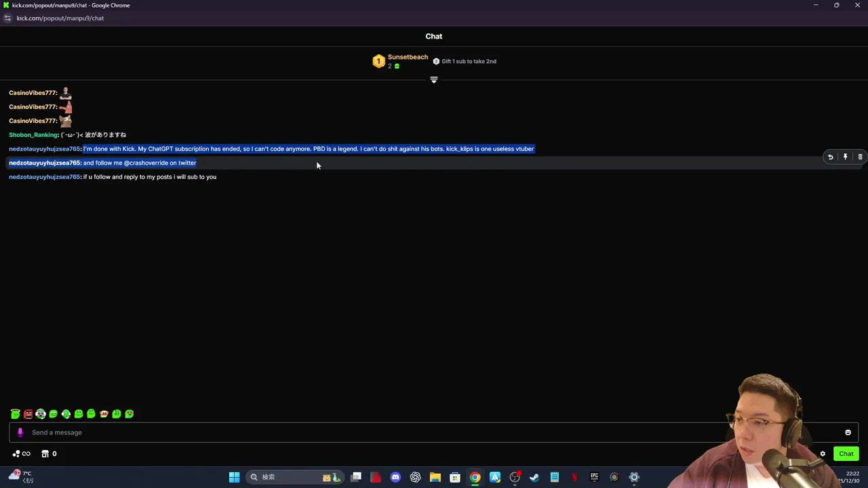Insert the fourth squinting green emote
868x488 pixels.
(53, 413)
